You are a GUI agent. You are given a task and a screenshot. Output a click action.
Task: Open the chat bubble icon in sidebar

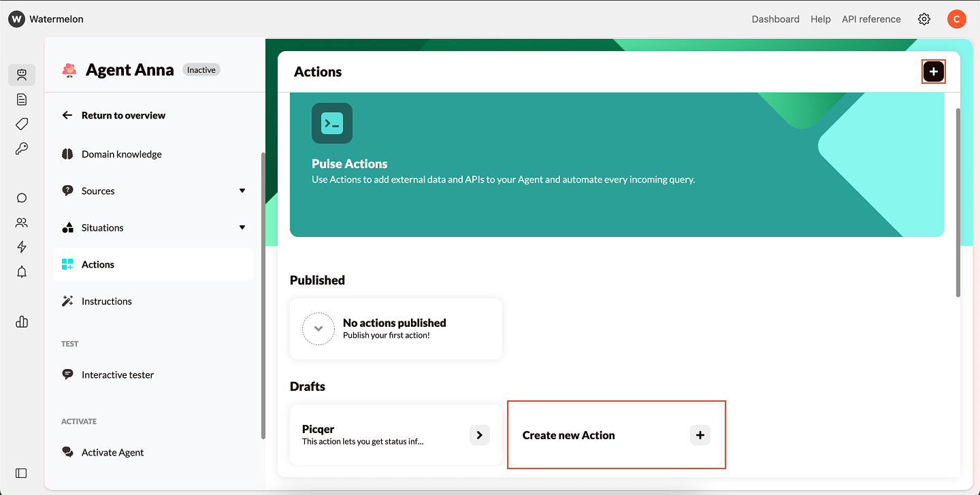[x=21, y=197]
